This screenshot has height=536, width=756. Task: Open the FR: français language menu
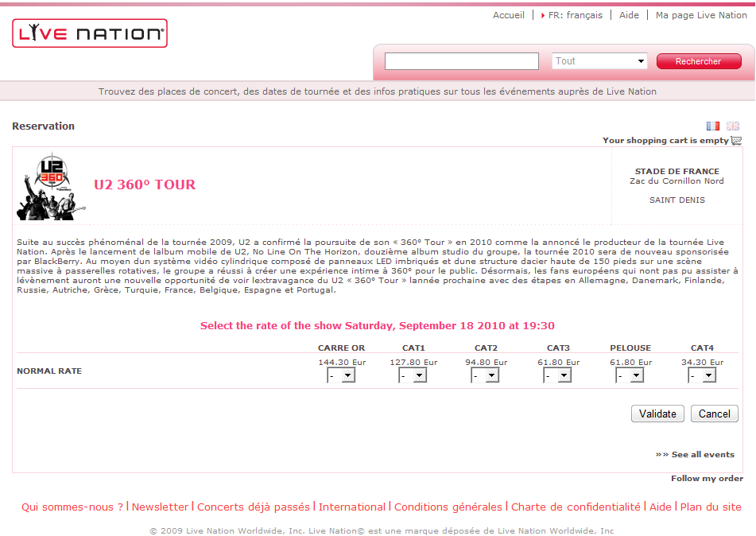tap(576, 15)
